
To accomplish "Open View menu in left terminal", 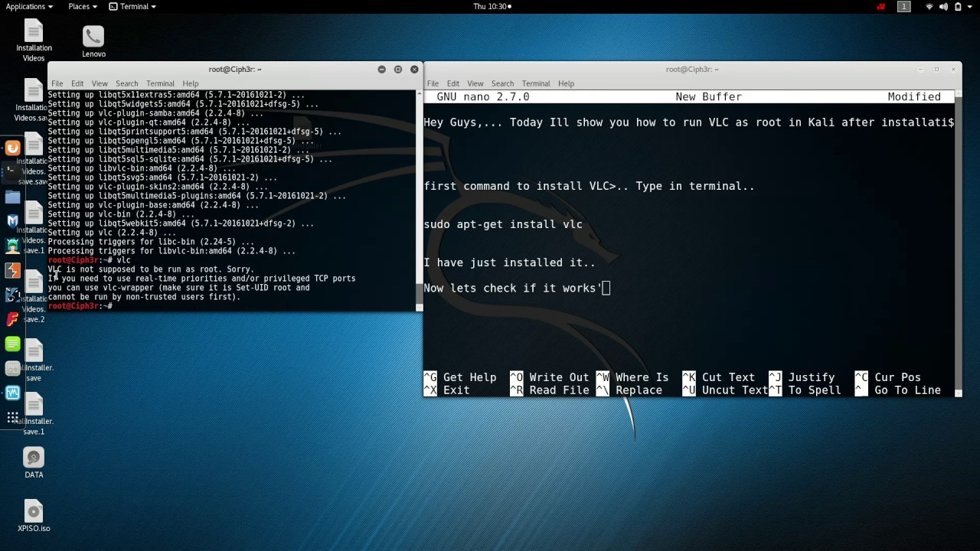I will (x=100, y=83).
